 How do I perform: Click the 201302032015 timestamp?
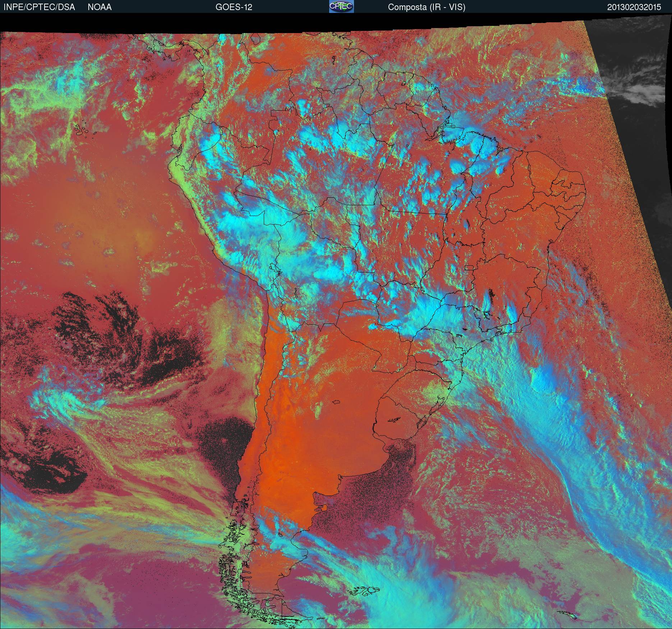(x=634, y=7)
